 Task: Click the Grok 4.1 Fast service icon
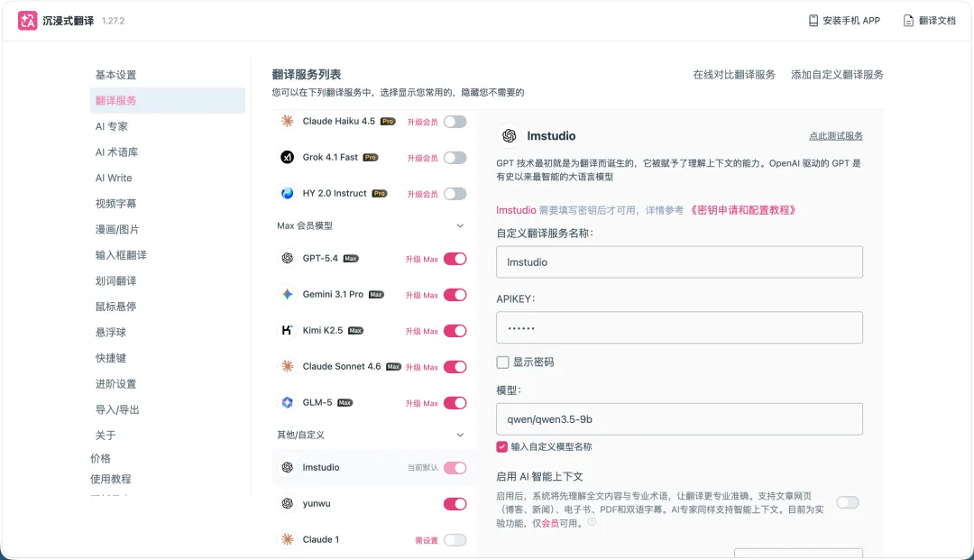(x=287, y=157)
